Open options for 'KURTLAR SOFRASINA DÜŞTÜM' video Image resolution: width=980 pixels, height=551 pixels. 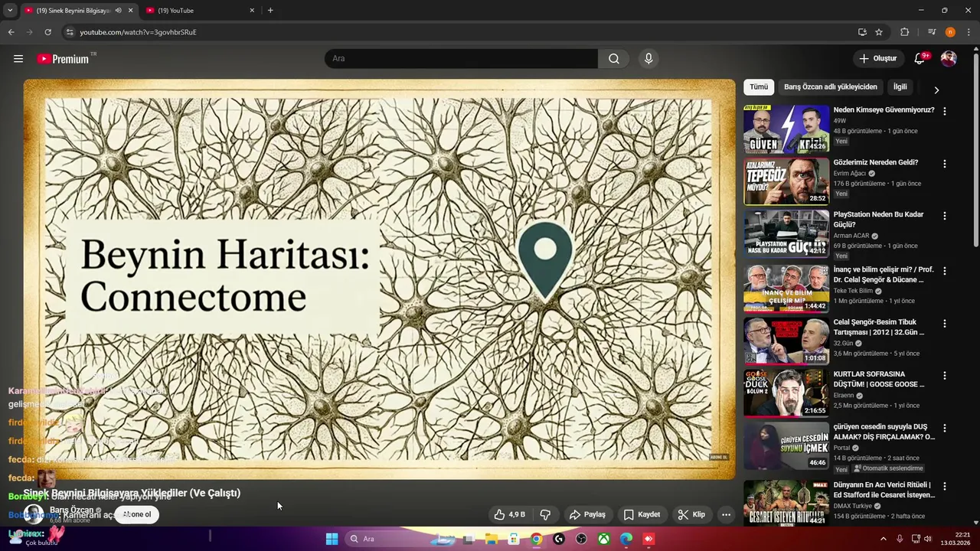click(x=944, y=376)
